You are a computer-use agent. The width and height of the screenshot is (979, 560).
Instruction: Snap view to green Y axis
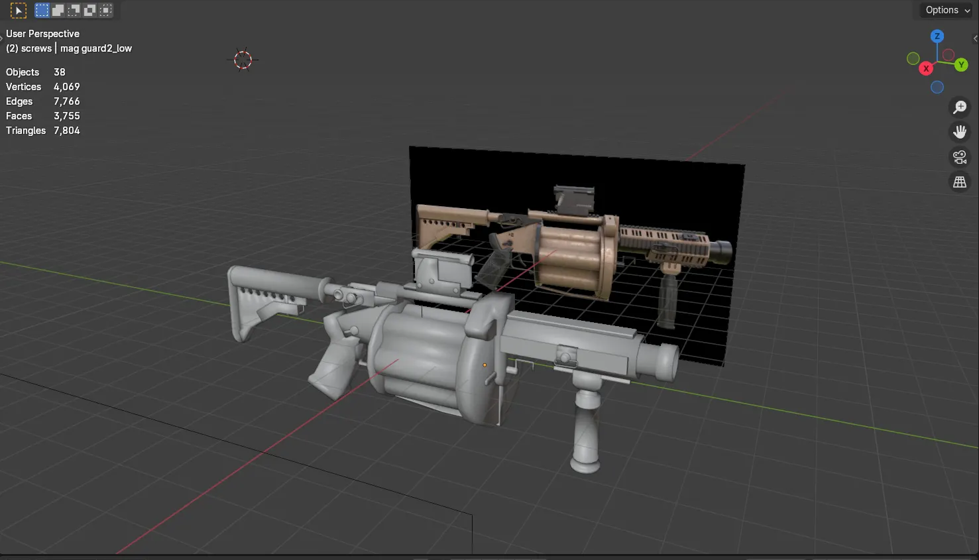[x=960, y=65]
